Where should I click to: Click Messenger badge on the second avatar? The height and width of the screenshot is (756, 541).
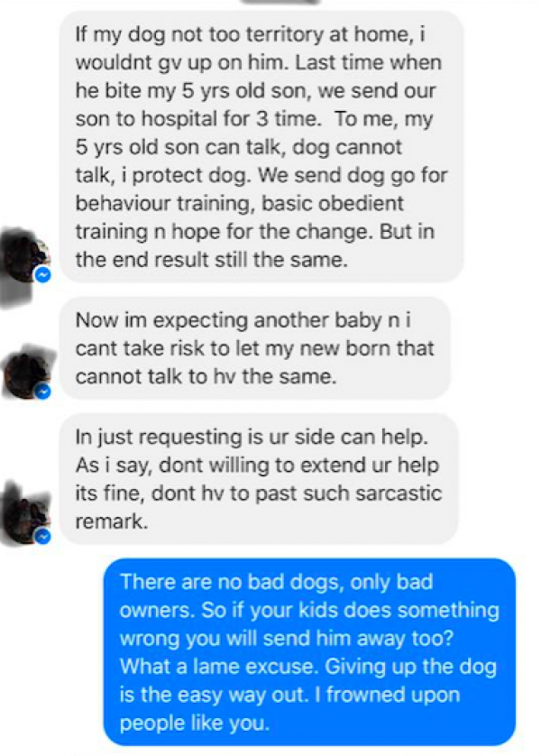tap(43, 392)
